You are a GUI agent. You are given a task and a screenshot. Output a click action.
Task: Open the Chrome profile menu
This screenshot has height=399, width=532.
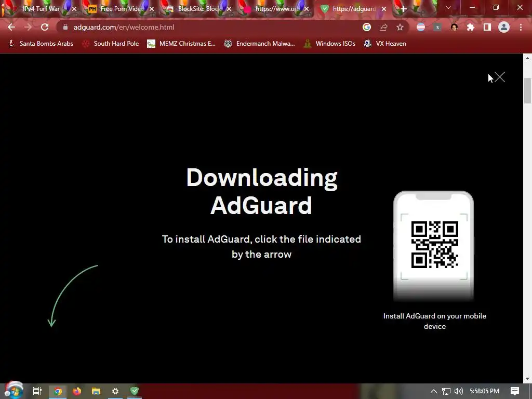[x=504, y=27]
